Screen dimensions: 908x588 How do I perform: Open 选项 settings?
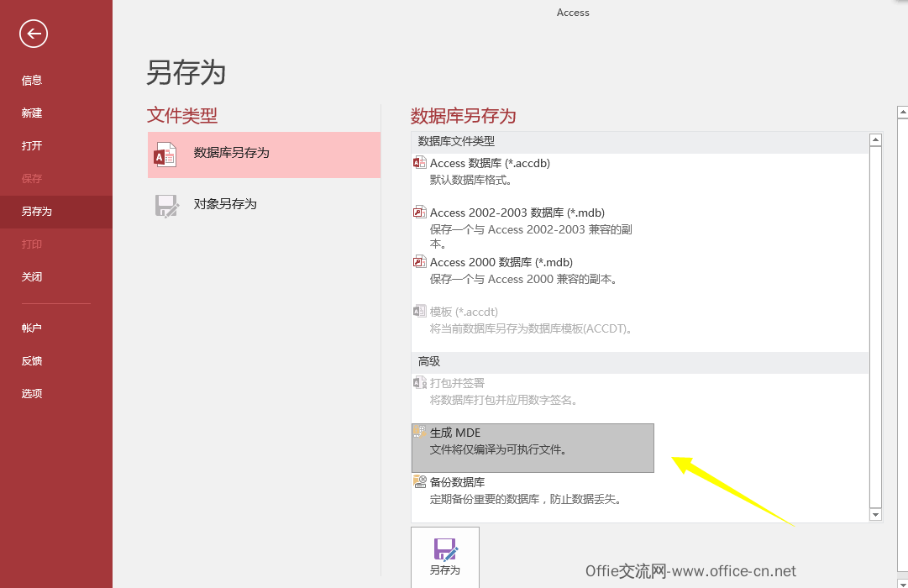tap(56, 393)
